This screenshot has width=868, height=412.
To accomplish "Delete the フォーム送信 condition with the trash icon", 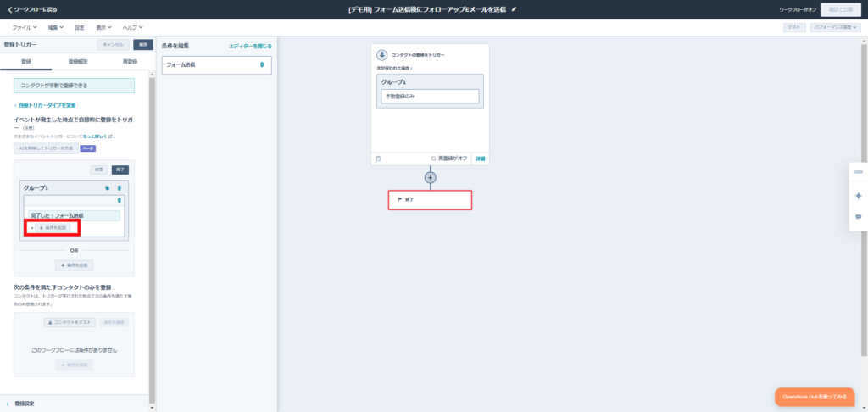I will coord(262,64).
